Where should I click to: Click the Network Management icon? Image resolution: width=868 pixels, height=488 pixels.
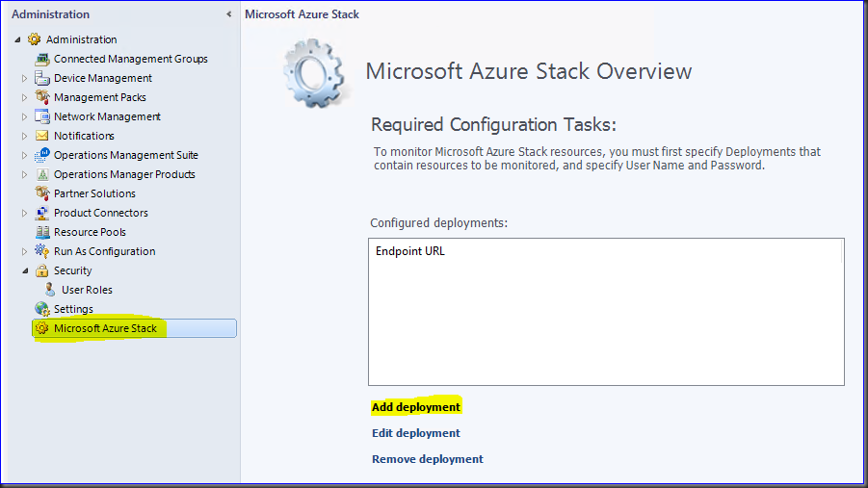pyautogui.click(x=42, y=116)
